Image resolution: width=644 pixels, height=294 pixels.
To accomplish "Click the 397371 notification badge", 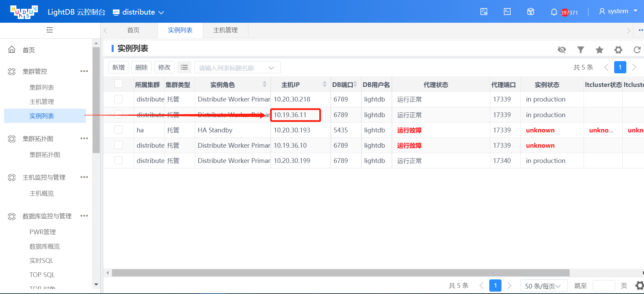I will click(569, 13).
